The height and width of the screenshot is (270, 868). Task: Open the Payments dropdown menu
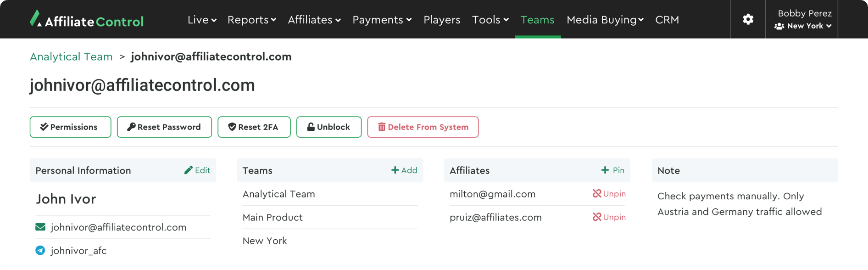tap(382, 20)
